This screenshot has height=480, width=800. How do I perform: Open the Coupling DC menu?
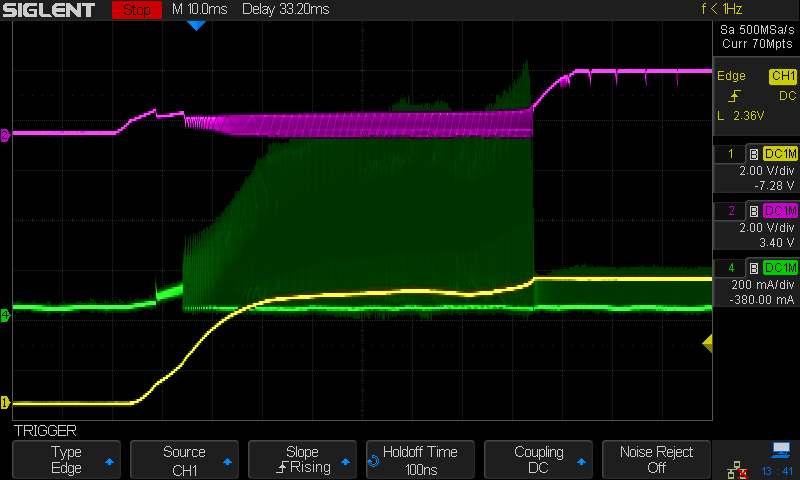(x=538, y=460)
